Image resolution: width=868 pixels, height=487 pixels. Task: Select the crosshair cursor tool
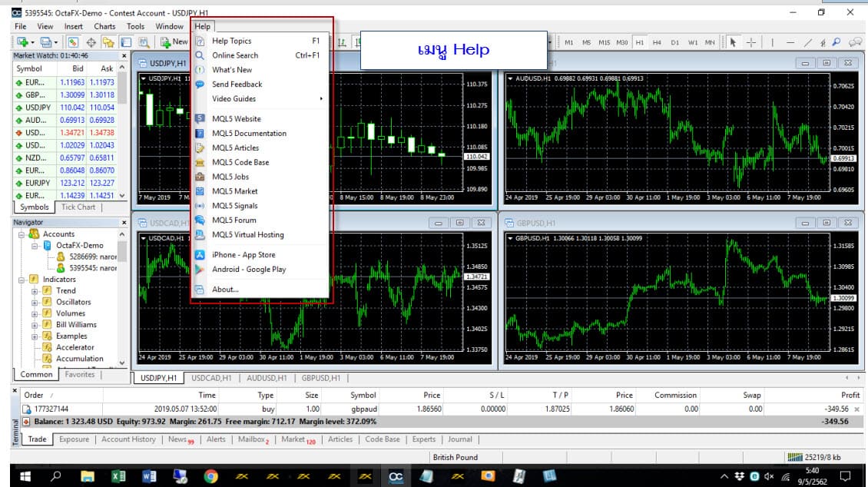[751, 42]
